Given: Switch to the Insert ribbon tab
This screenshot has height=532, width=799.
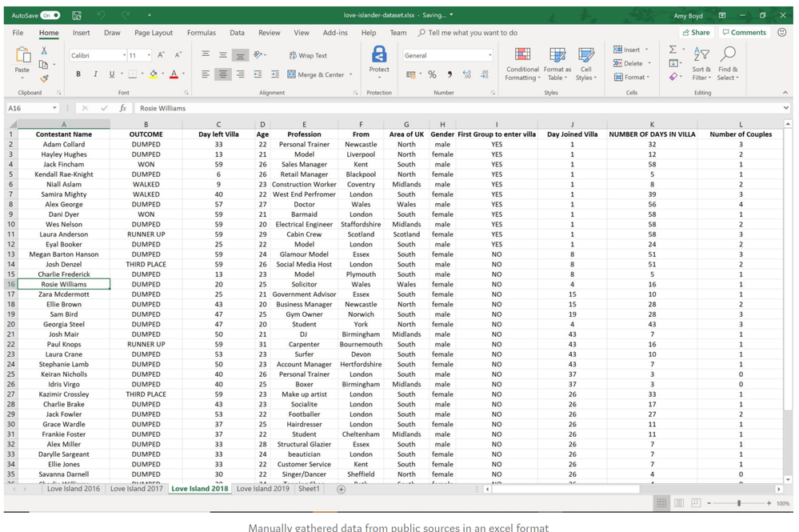Looking at the screenshot, I should point(81,33).
